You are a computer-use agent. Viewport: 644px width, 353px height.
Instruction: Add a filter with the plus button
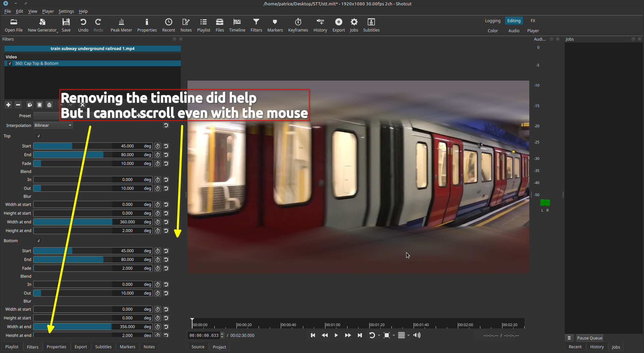[8, 105]
